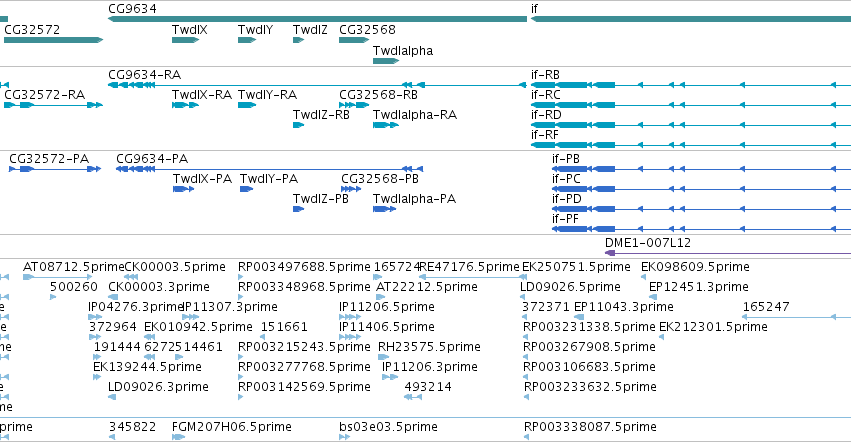This screenshot has width=851, height=442.
Task: Open the CG32572 gene feature
Action: [x=53, y=40]
